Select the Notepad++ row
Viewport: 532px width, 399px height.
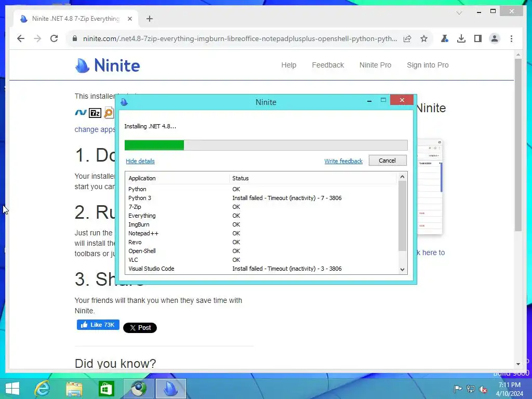pos(262,233)
